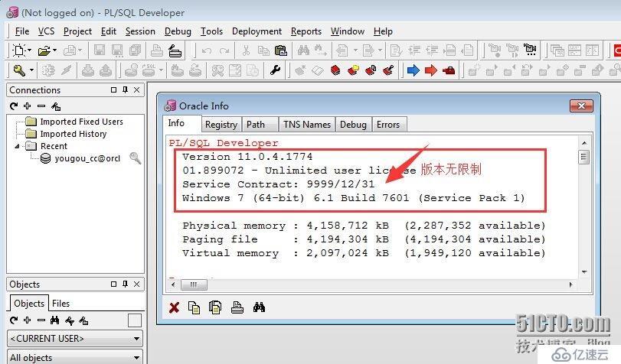Open the New file dropdown arrow
The image size is (621, 364).
click(x=29, y=50)
